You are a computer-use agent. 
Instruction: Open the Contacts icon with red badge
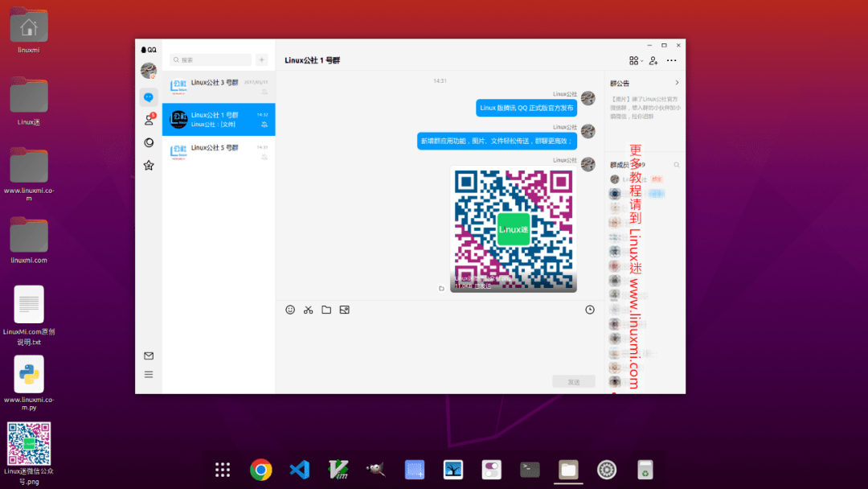pos(149,120)
